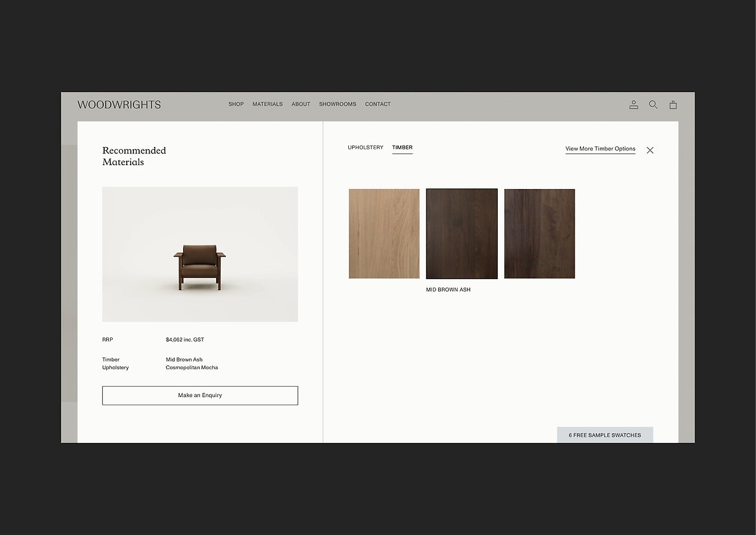The width and height of the screenshot is (756, 535).
Task: Go to the Contact page
Action: pyautogui.click(x=377, y=104)
